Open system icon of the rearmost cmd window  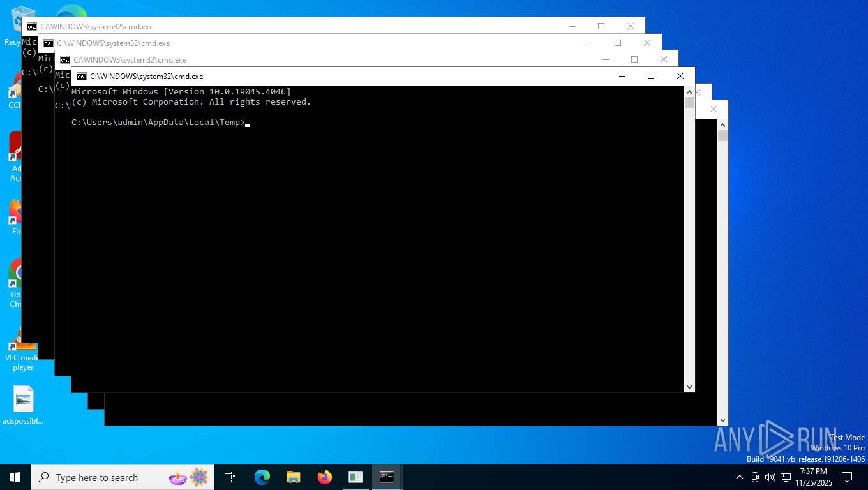(x=31, y=27)
